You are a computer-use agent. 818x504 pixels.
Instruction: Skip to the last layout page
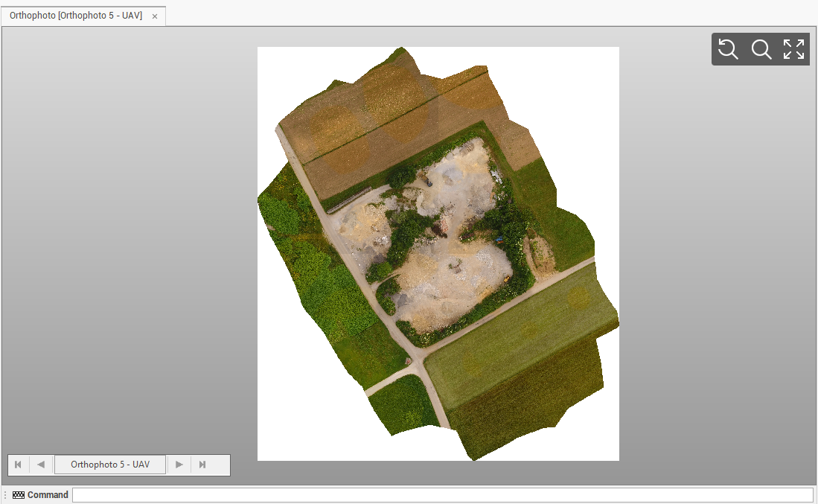coord(202,465)
